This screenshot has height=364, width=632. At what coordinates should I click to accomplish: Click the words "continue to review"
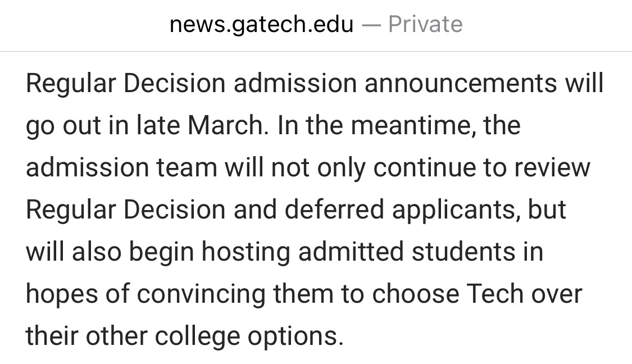[481, 167]
